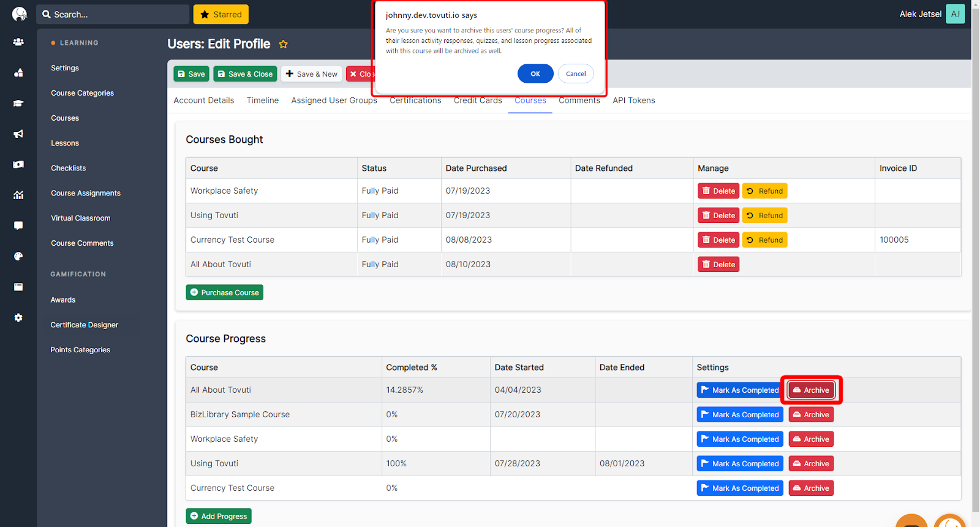
Task: Open the Users icon in left sidebar
Action: tap(18, 42)
